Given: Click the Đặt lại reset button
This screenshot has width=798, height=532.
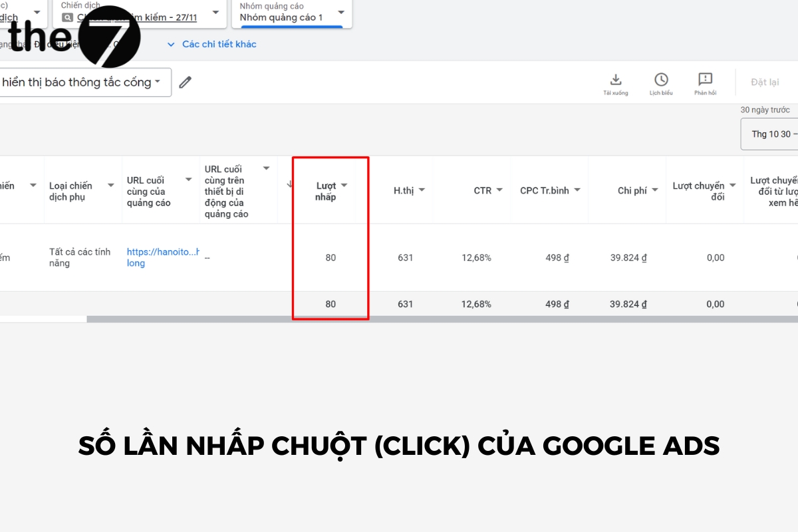Looking at the screenshot, I should [765, 82].
